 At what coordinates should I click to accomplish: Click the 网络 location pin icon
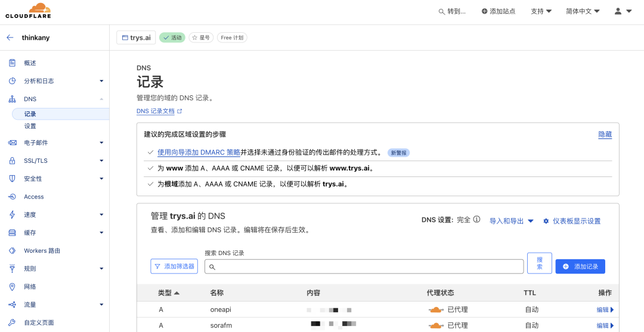click(x=12, y=287)
